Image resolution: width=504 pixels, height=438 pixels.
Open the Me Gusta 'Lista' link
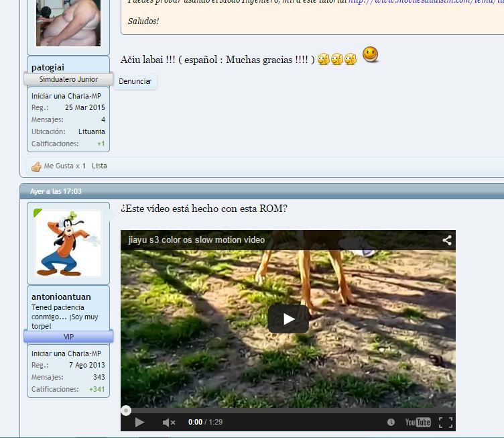(99, 166)
